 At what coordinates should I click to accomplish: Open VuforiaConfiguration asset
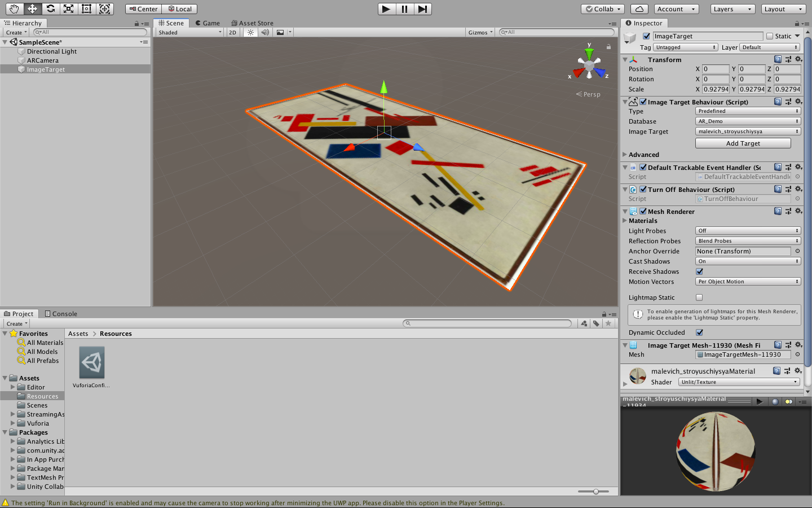point(91,367)
